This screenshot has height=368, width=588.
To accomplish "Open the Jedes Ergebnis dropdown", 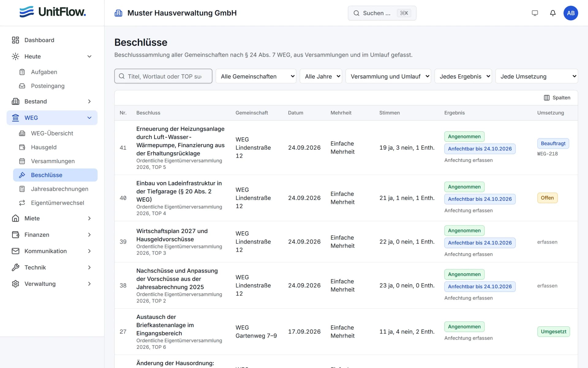I will [x=463, y=76].
